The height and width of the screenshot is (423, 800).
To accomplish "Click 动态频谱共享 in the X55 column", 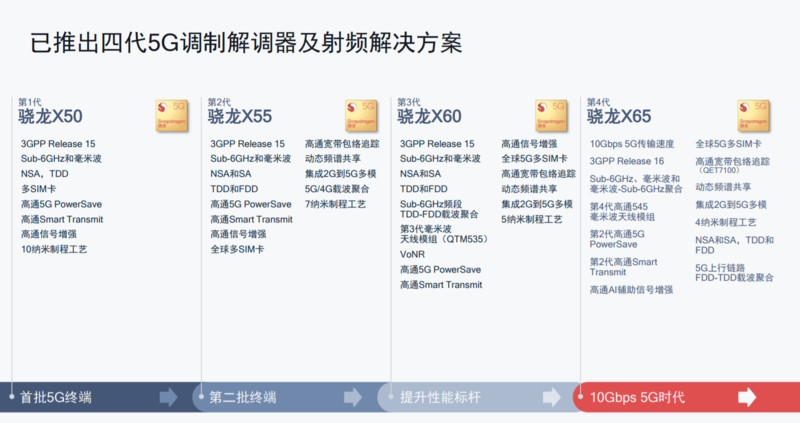I will click(x=333, y=159).
